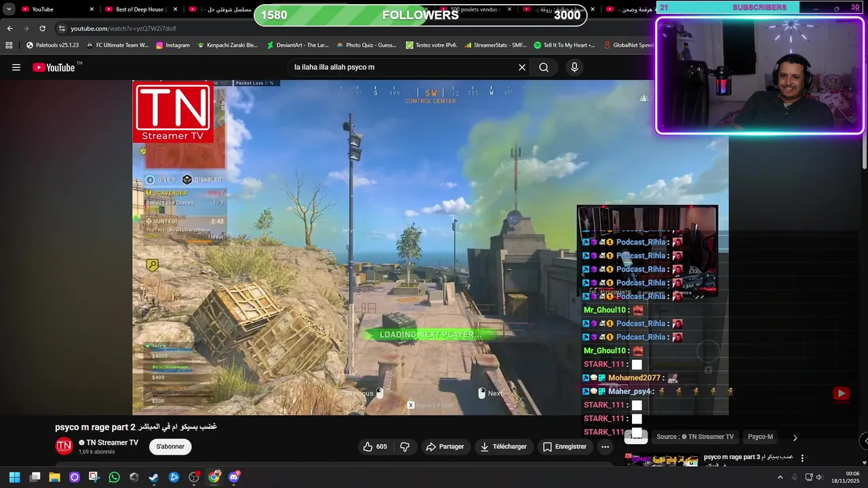Image resolution: width=868 pixels, height=488 pixels.
Task: Click the browser address bar URL
Action: click(123, 28)
